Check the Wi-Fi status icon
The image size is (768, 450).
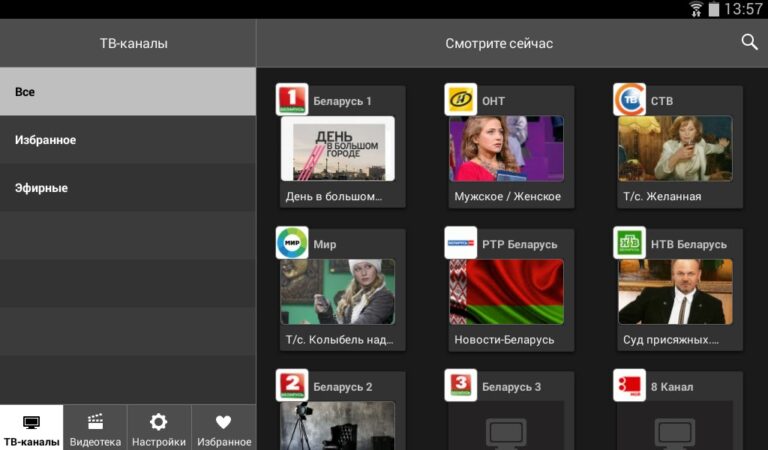click(696, 9)
